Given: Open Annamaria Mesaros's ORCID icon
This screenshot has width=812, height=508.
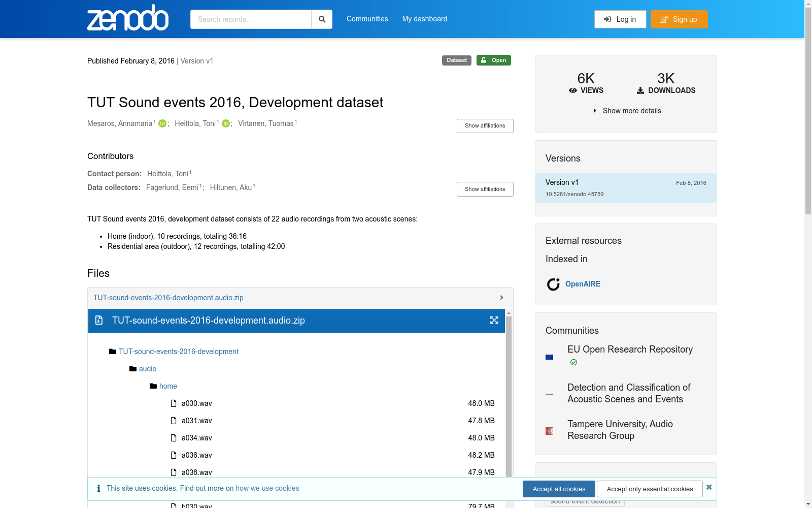Looking at the screenshot, I should point(162,123).
